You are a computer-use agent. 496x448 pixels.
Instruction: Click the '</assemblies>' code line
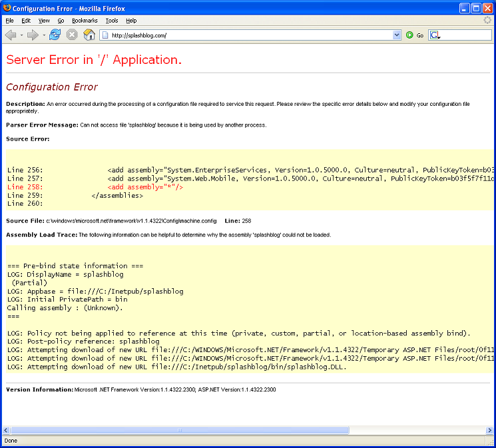click(x=117, y=196)
